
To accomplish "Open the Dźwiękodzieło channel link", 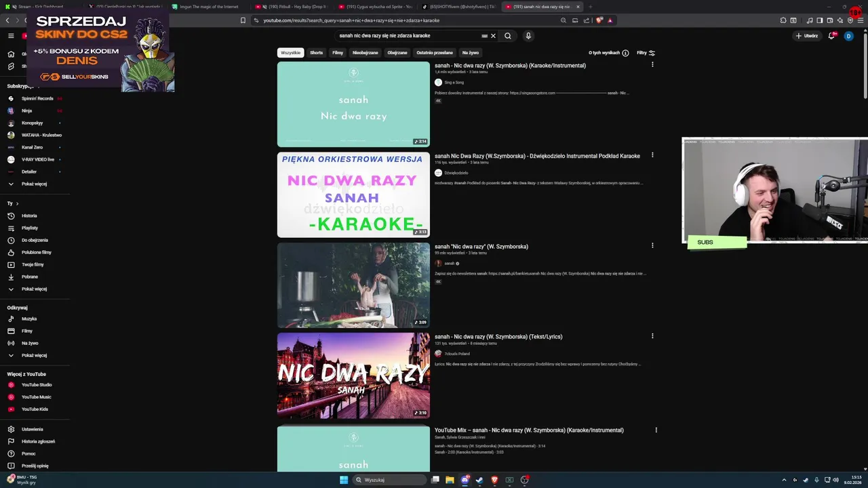I will [456, 173].
